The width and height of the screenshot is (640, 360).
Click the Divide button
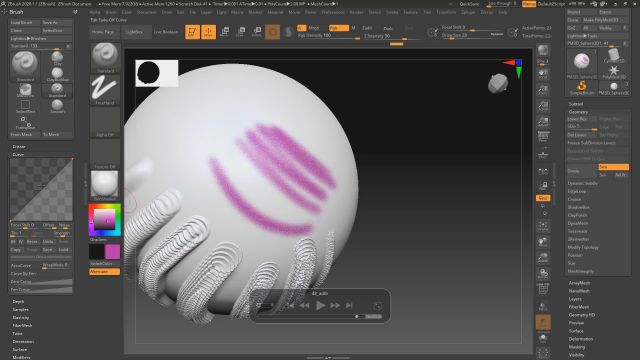(582, 171)
